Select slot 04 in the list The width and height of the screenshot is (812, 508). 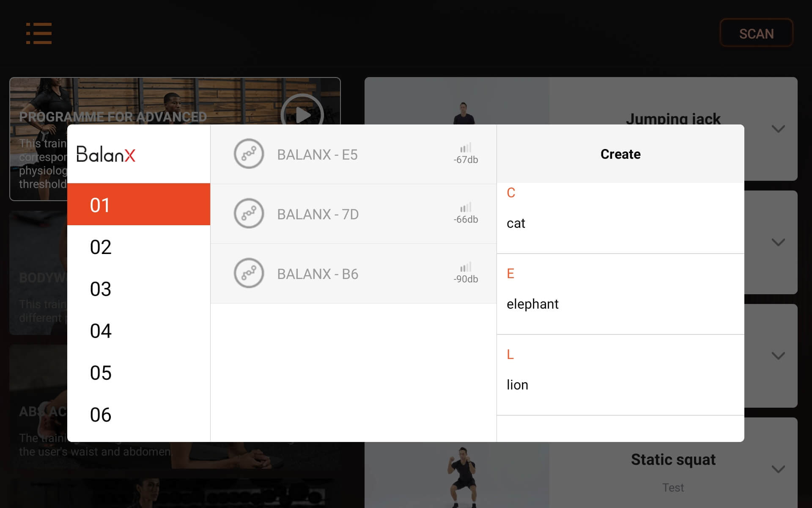(x=139, y=331)
